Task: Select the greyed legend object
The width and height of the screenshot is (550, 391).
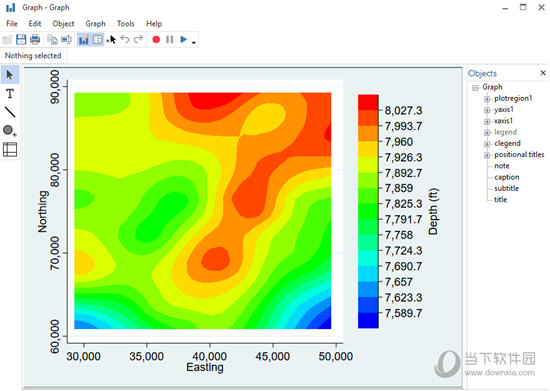Action: pyautogui.click(x=505, y=132)
